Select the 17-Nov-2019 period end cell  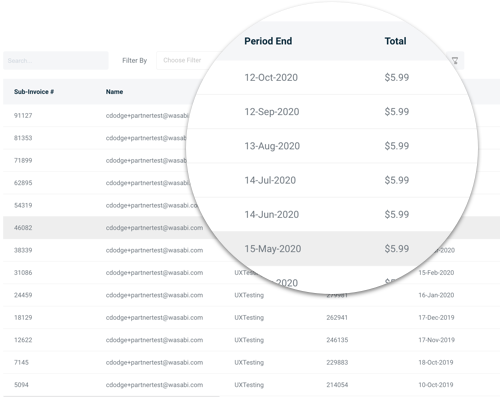point(436,340)
